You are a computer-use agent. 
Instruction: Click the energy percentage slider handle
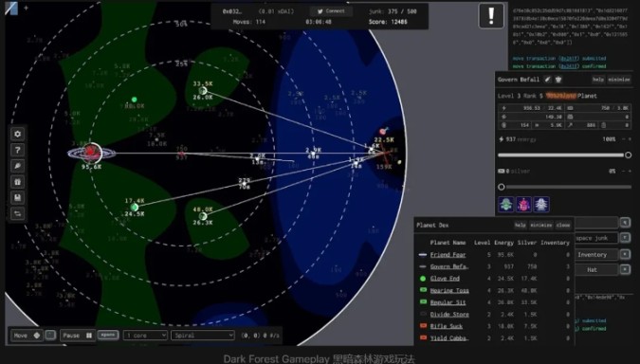(x=629, y=155)
